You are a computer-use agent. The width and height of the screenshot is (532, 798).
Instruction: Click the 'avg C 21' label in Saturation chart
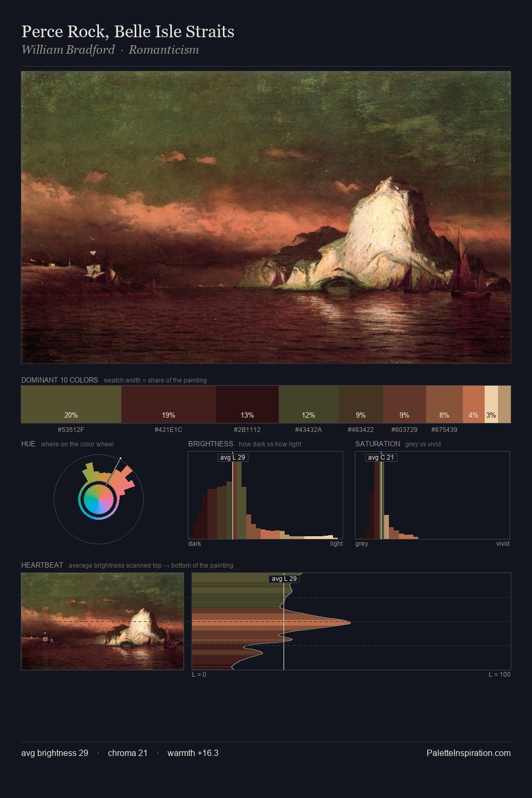[381, 458]
